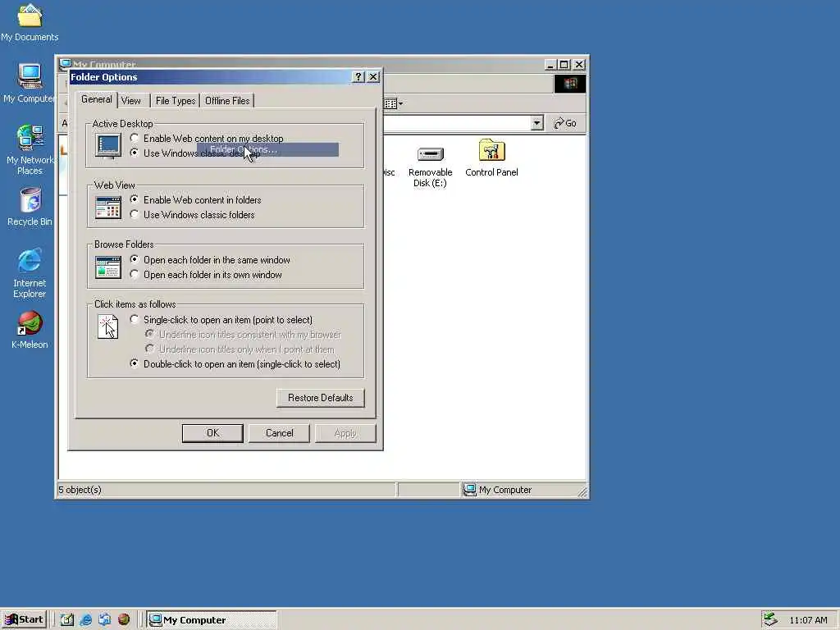
Task: Maximize the My Computer window
Action: (564, 65)
